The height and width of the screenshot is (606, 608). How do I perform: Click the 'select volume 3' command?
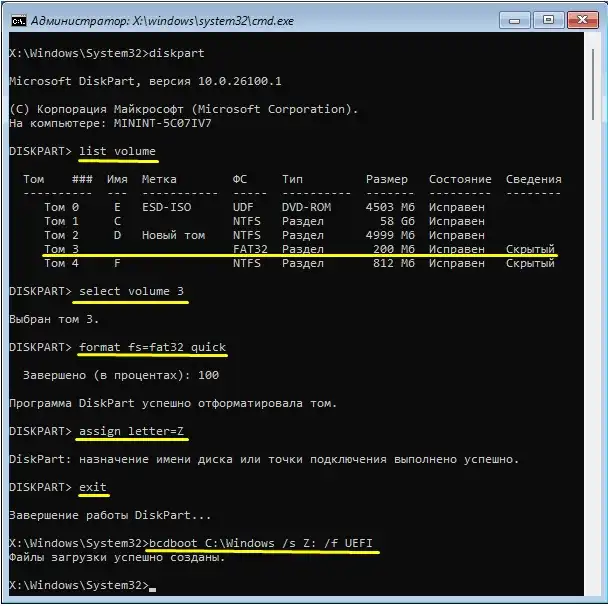pos(131,291)
